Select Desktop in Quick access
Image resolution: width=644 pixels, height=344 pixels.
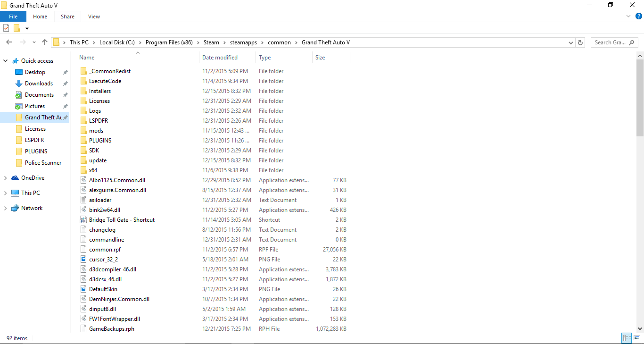(x=35, y=72)
